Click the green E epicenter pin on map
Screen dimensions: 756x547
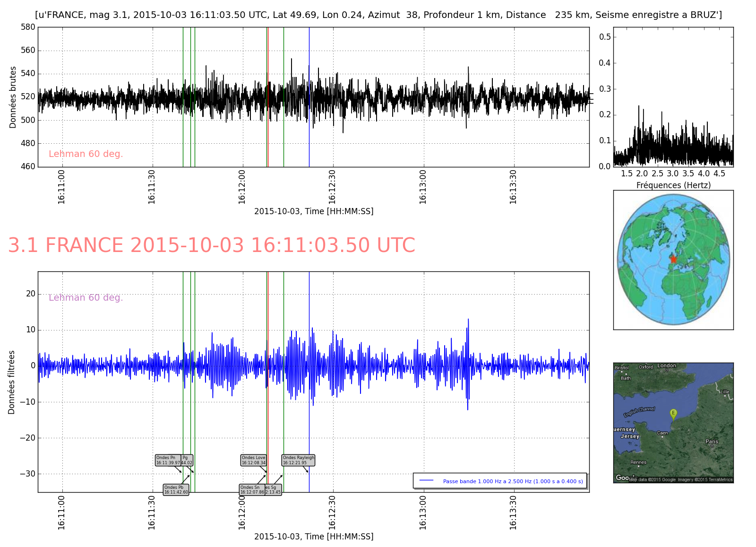click(x=673, y=414)
